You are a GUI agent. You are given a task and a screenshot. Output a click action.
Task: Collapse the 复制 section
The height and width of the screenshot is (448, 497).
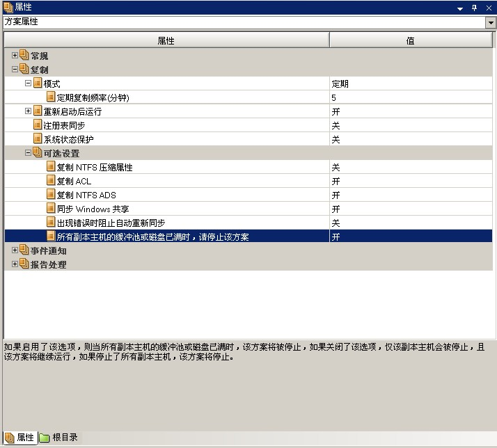[x=15, y=70]
